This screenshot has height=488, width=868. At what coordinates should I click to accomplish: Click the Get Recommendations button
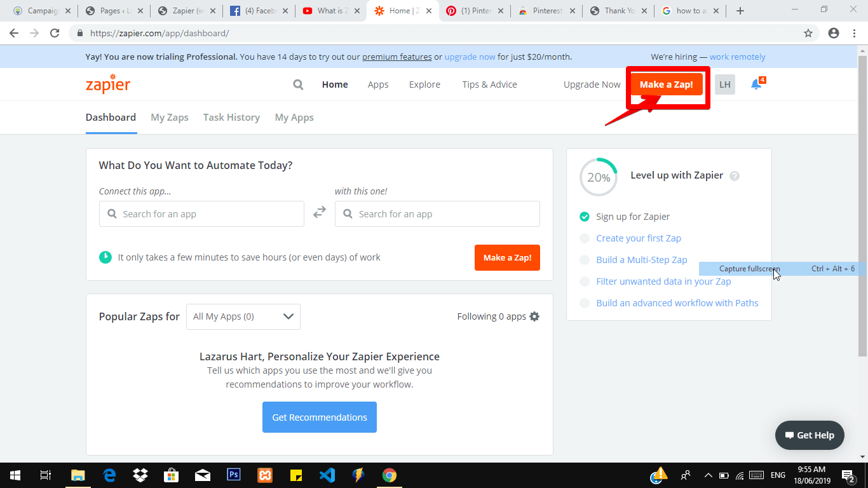click(x=320, y=417)
